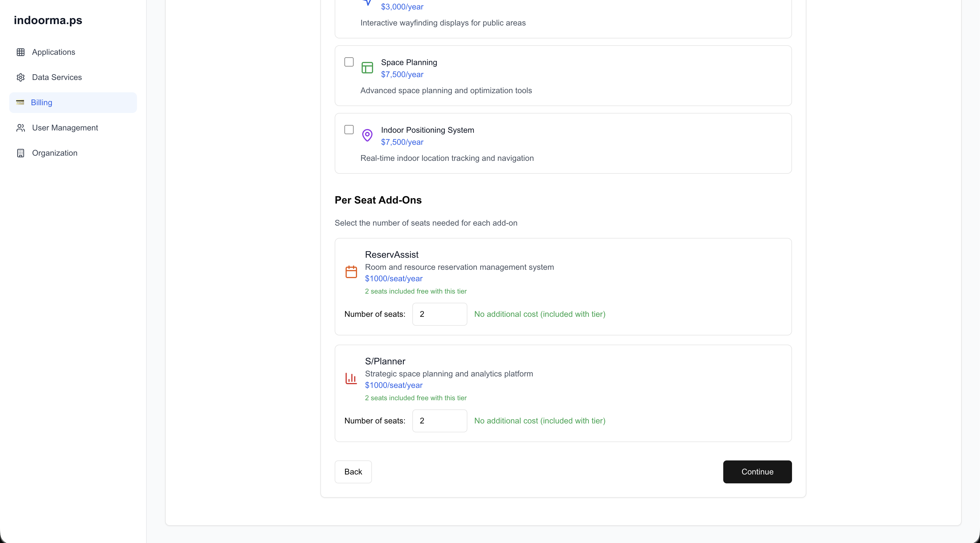
Task: Click the Billing credit card icon
Action: point(20,102)
